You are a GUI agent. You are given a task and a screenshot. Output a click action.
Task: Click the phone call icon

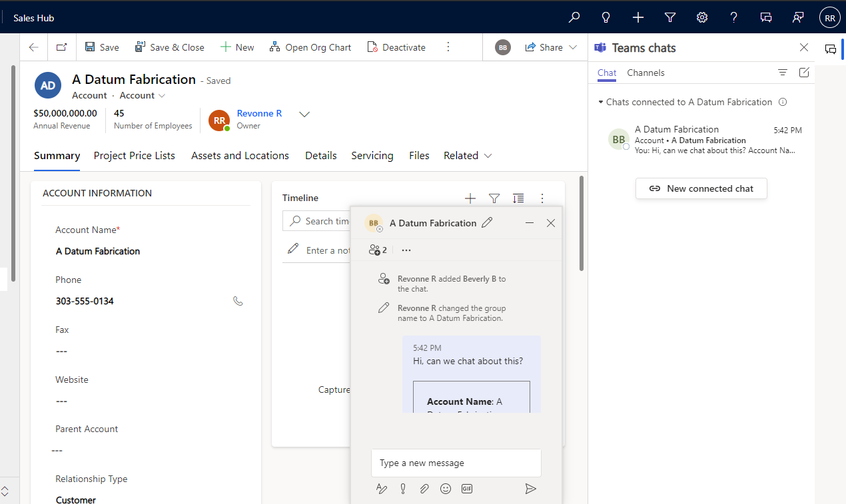click(238, 301)
